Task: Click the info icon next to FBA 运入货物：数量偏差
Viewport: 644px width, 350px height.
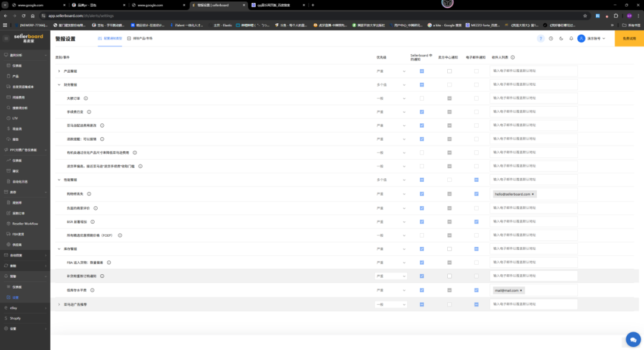Action: (x=109, y=262)
